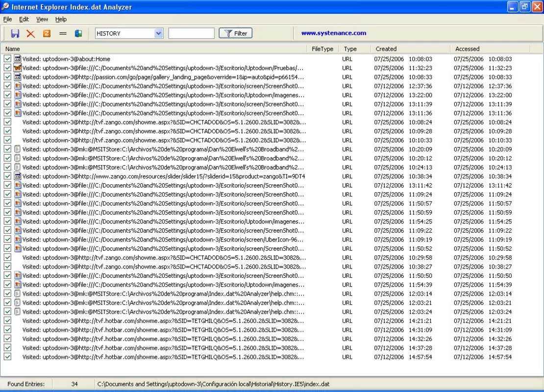Sort by the FileType column header
Viewport: 544px width, 392px height.
click(x=322, y=49)
